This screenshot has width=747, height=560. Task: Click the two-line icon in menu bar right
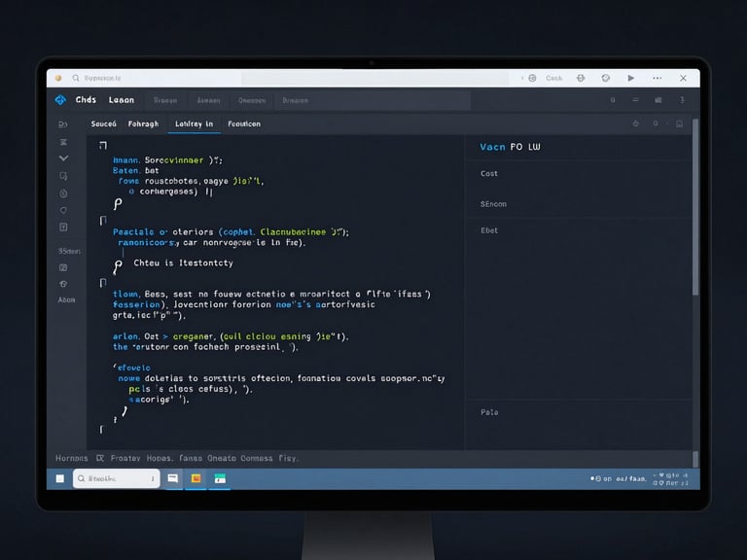635,100
